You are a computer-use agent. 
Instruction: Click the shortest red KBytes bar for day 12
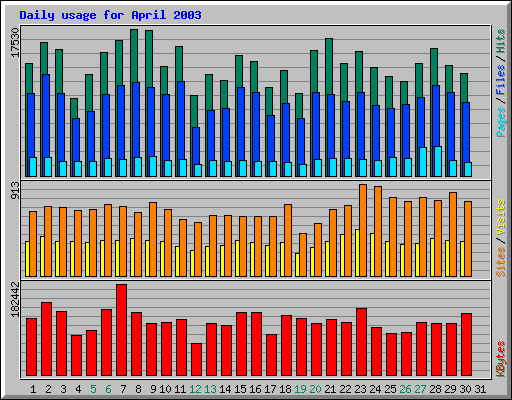(196, 360)
